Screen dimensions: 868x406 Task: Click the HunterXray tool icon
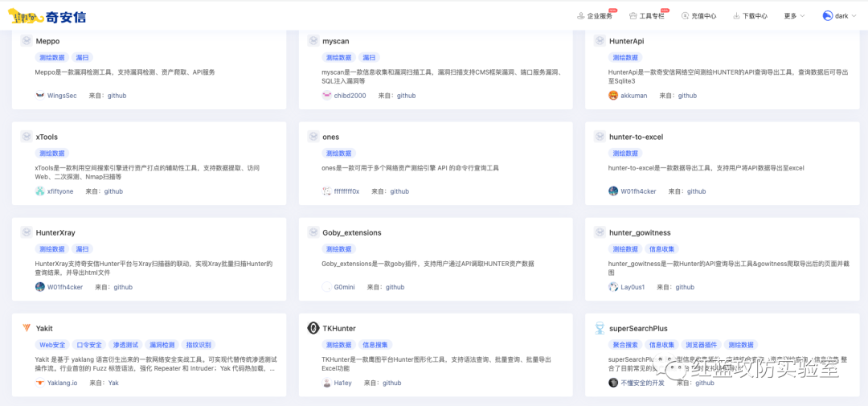27,232
